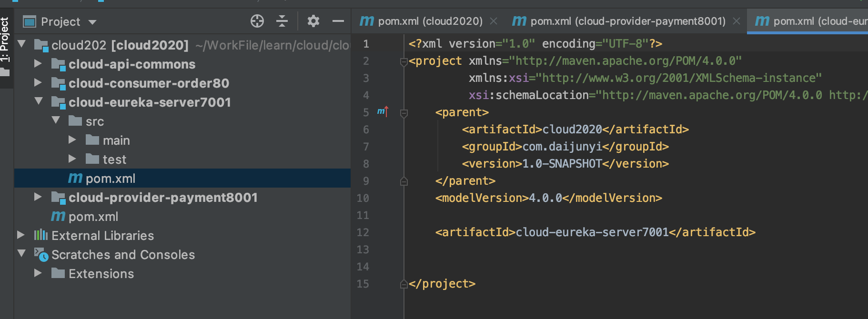Click the xmlns:xsi attribute on line 3
Image resolution: width=868 pixels, height=319 pixels.
tap(646, 78)
